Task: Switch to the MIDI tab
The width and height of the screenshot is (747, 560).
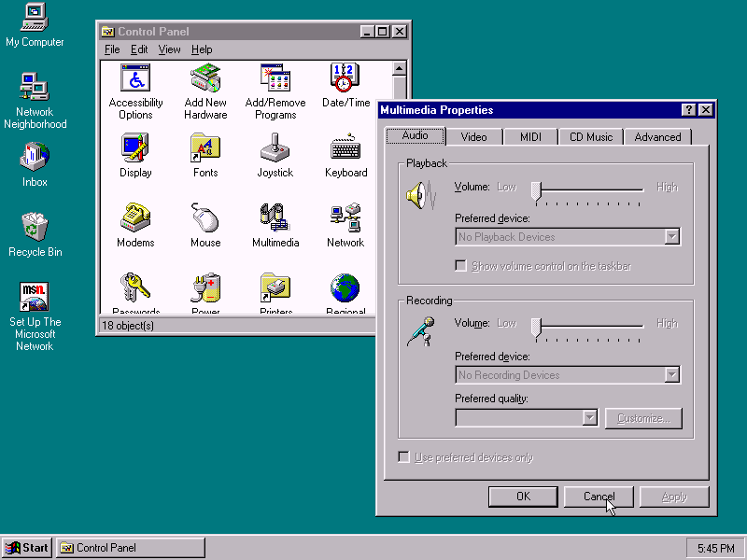Action: [x=530, y=137]
